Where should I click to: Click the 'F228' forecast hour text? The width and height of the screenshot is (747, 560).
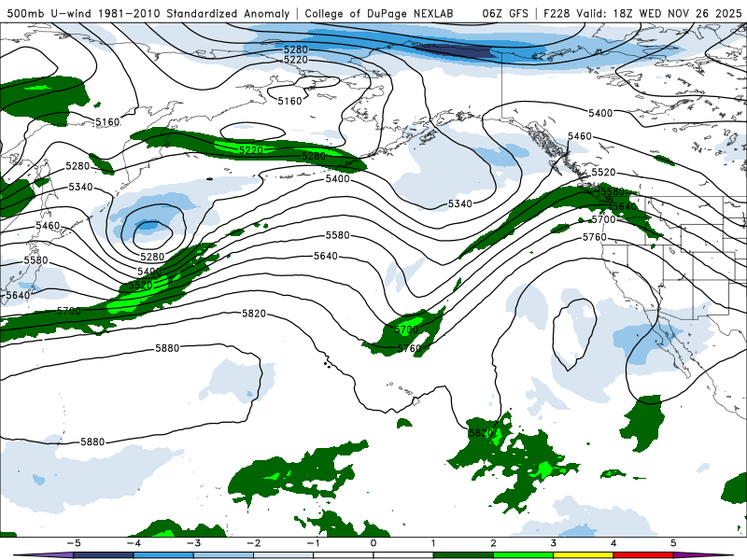(557, 13)
